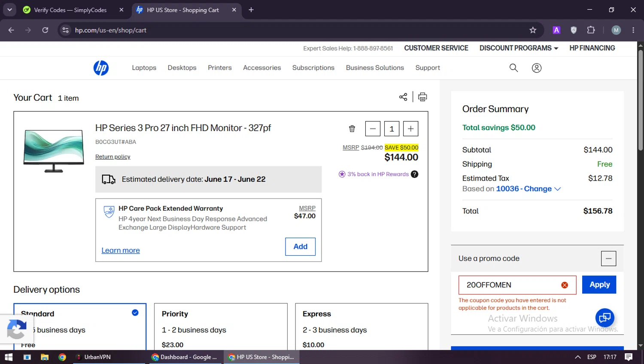Share the cart using the share icon
The image size is (644, 364).
point(403,97)
